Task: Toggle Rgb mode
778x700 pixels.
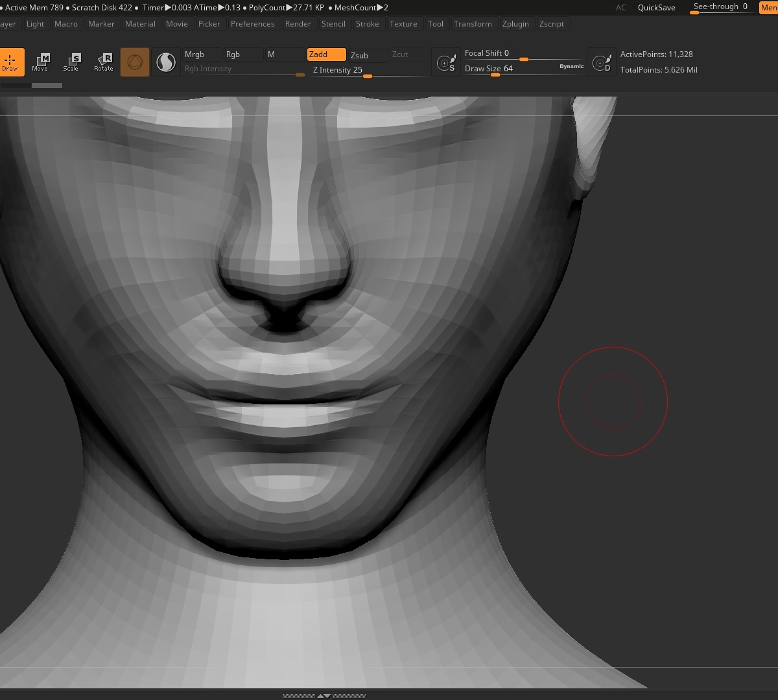Action: pyautogui.click(x=243, y=54)
